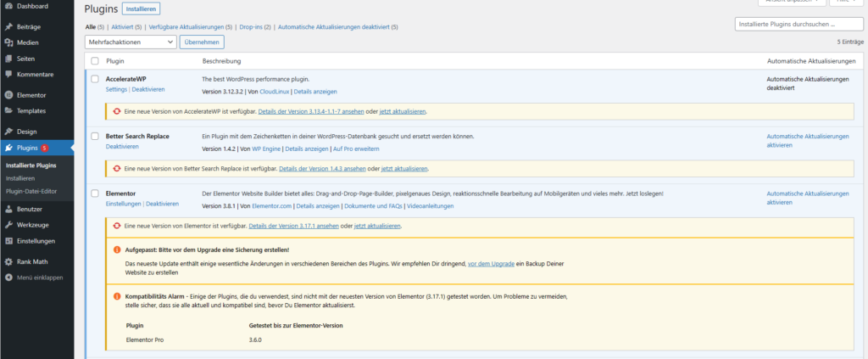
Task: Open the Dashboard menu icon
Action: 8,6
